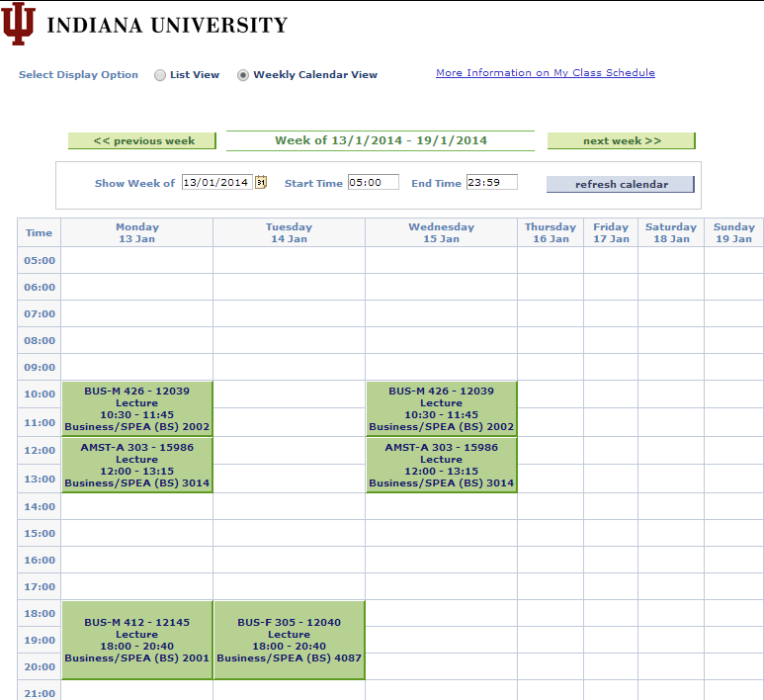The height and width of the screenshot is (700, 764).
Task: Click the Friday 17 Jan column header
Action: click(611, 232)
